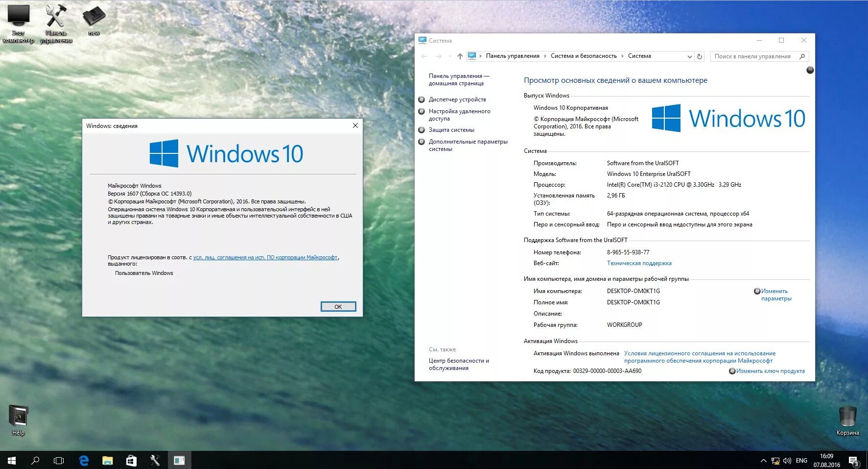Click Изменить ключ продукта
Image resolution: width=868 pixels, height=469 pixels.
point(770,371)
